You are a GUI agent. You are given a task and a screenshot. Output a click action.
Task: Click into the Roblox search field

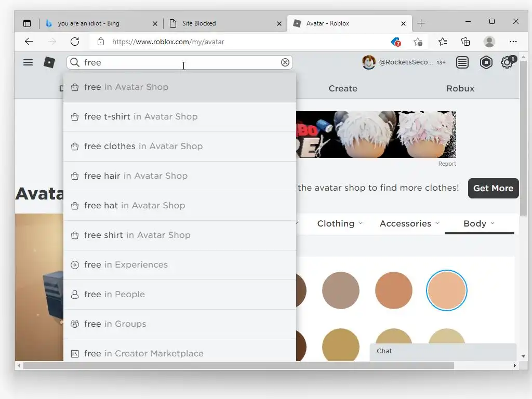[x=180, y=62]
